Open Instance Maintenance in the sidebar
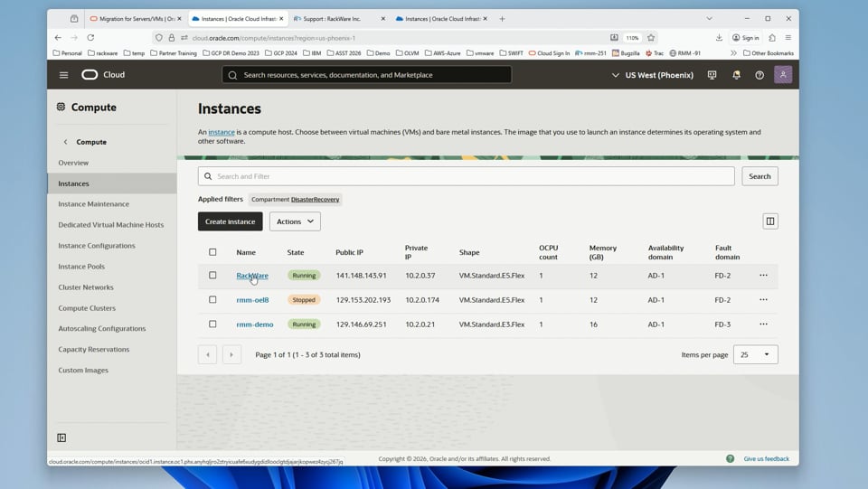The width and height of the screenshot is (868, 489). 93,204
